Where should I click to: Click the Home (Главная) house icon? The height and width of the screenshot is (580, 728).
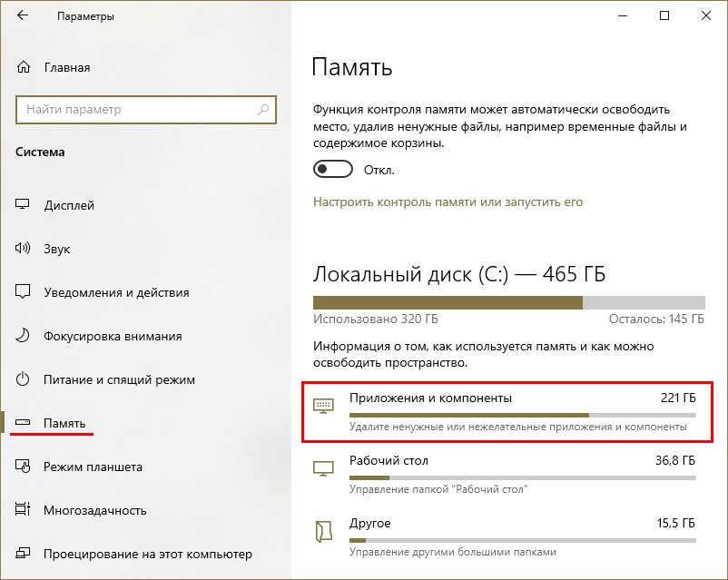click(x=24, y=67)
